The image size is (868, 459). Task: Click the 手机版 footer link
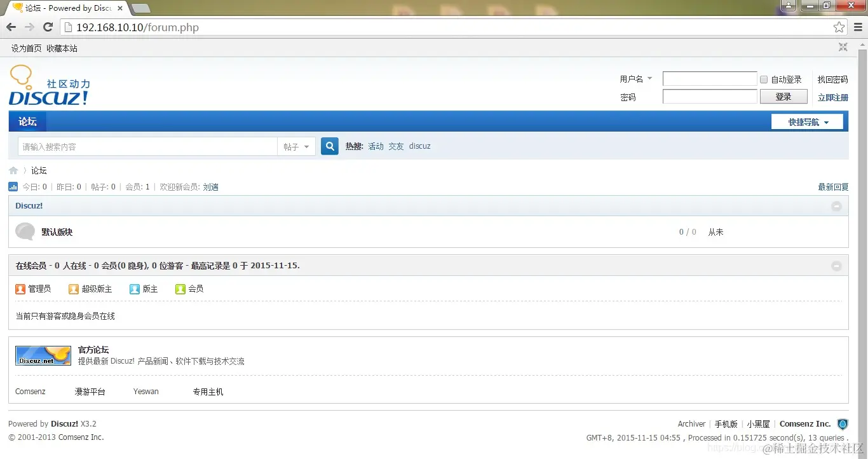[x=726, y=424]
